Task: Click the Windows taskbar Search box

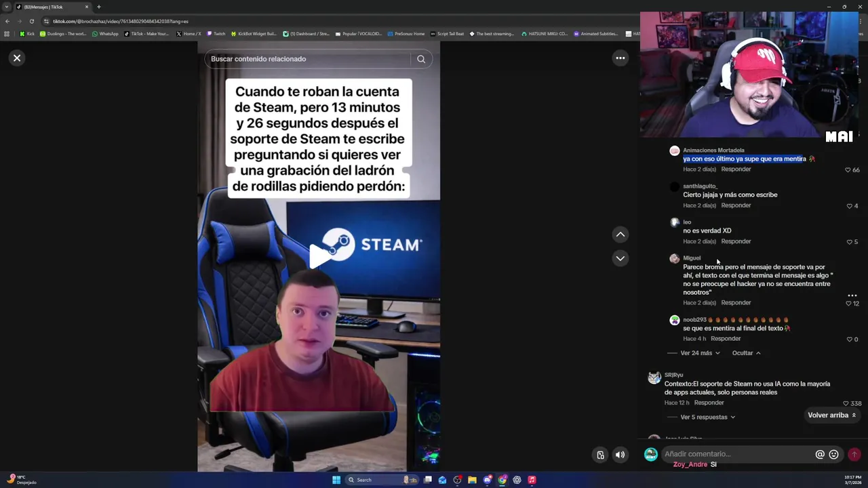Action: (382, 480)
